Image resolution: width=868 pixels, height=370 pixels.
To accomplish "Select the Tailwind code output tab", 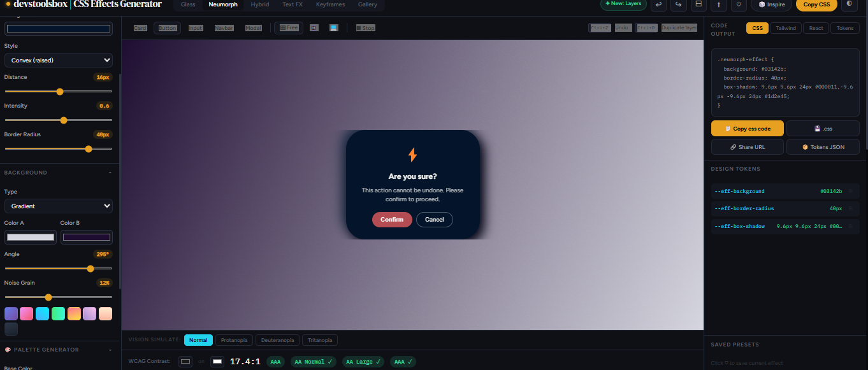I will point(786,28).
